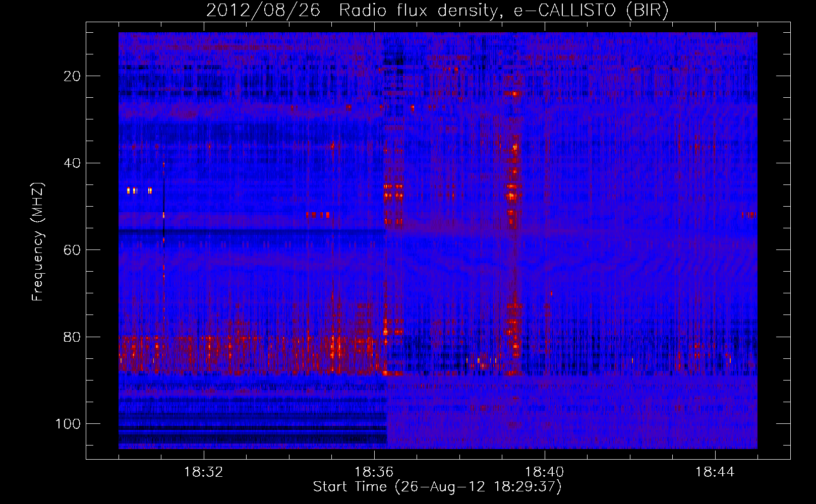The image size is (816, 504).
Task: Click the '18:40' time tick label
Action: [545, 472]
